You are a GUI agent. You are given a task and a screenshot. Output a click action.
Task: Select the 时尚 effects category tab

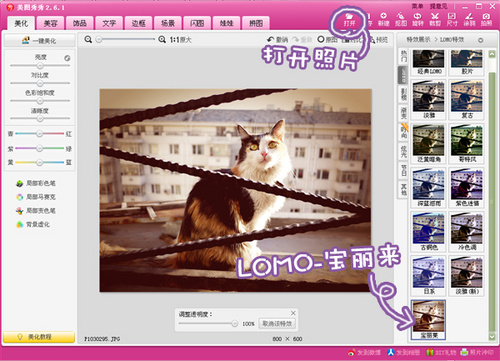(x=403, y=133)
